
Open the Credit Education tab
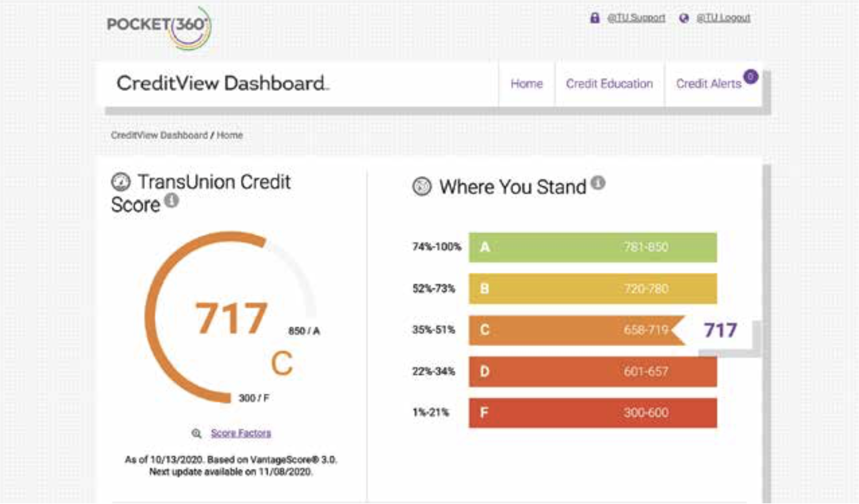(609, 84)
